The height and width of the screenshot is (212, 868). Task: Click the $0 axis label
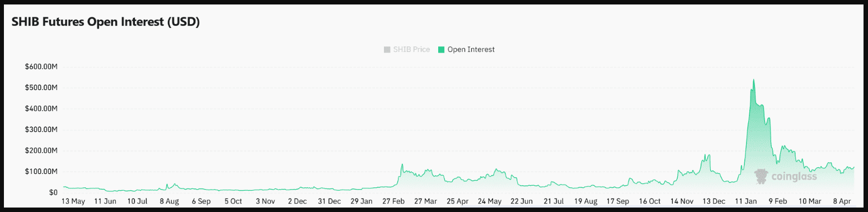coord(53,192)
